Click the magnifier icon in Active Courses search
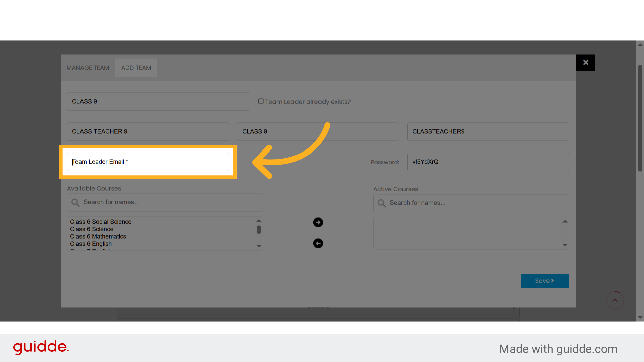 click(x=381, y=203)
